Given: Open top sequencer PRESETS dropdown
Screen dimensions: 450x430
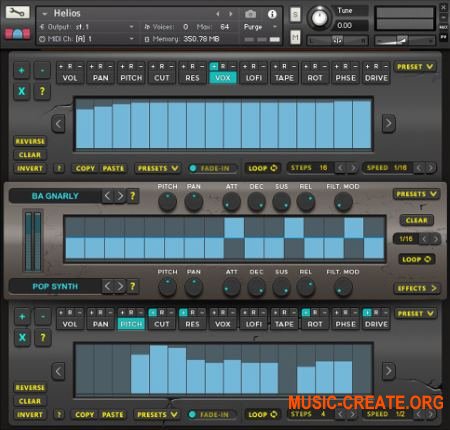Looking at the screenshot, I should [x=158, y=169].
